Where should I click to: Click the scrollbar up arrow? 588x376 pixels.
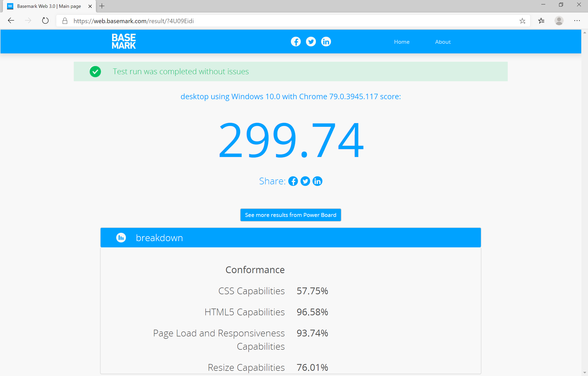585,33
